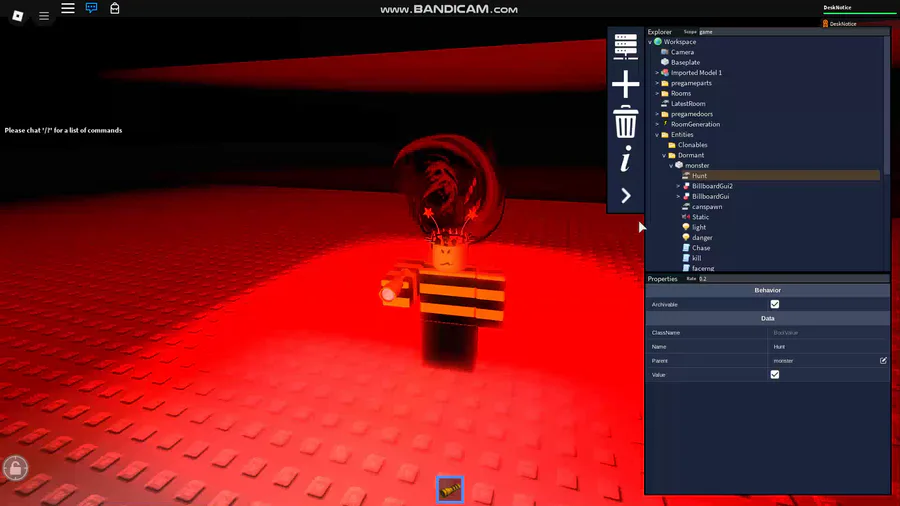Collapse the Entities folder arrow
This screenshot has height=506, width=900.
click(x=657, y=135)
